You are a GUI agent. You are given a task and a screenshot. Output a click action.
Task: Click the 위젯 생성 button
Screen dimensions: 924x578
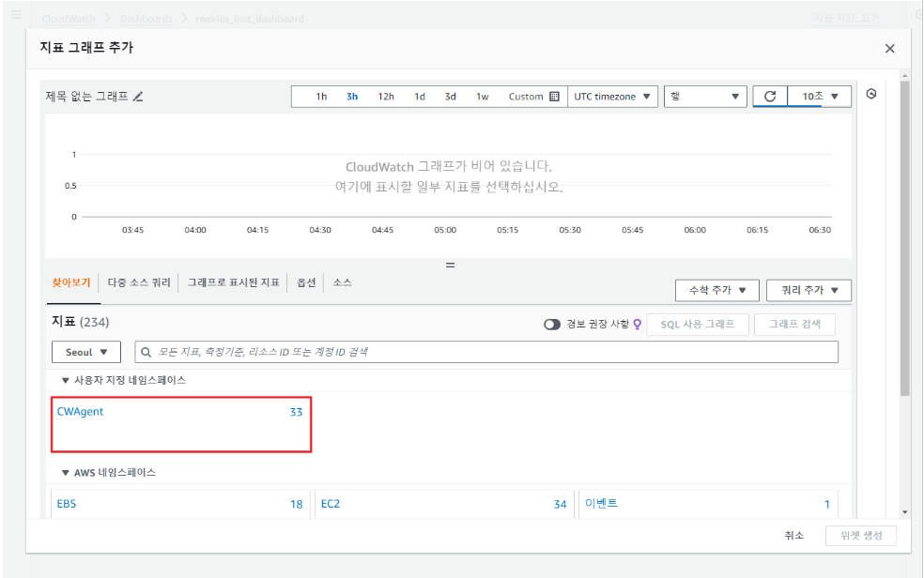point(861,536)
